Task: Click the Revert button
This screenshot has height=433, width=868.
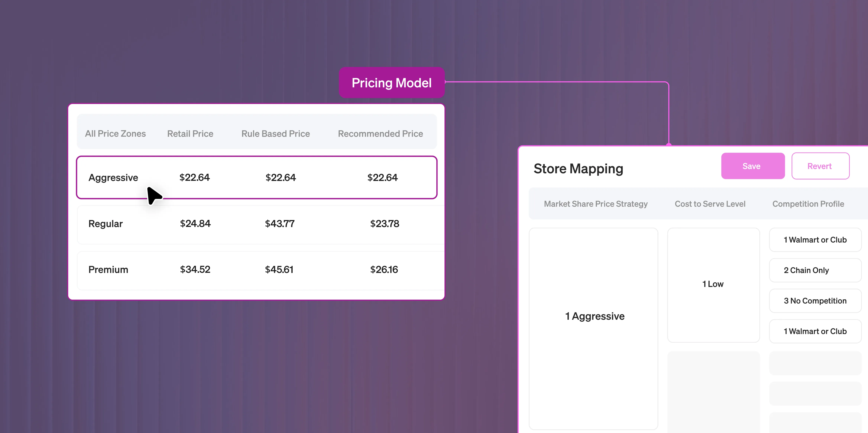Action: (x=820, y=166)
